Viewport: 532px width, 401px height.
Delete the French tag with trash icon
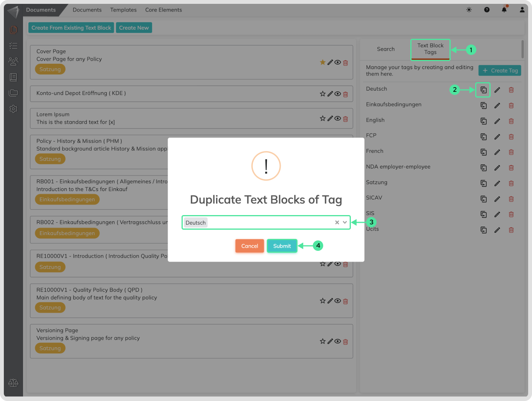[511, 152]
